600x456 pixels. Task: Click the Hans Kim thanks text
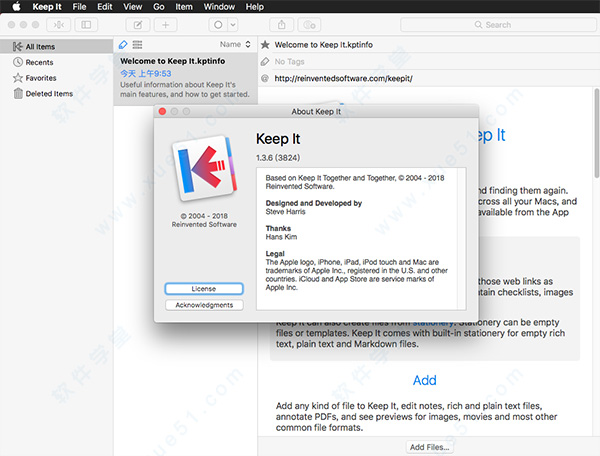pyautogui.click(x=281, y=237)
